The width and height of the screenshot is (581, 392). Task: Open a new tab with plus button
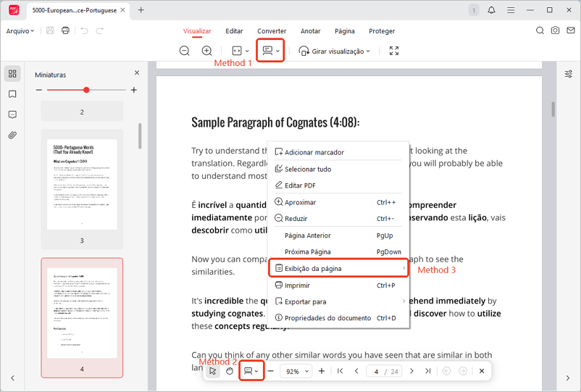[x=141, y=10]
